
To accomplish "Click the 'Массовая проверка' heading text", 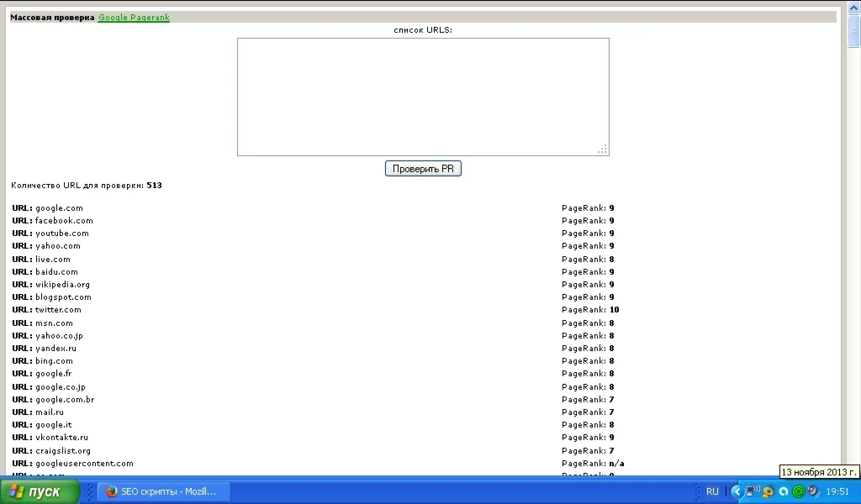I will 52,18.
